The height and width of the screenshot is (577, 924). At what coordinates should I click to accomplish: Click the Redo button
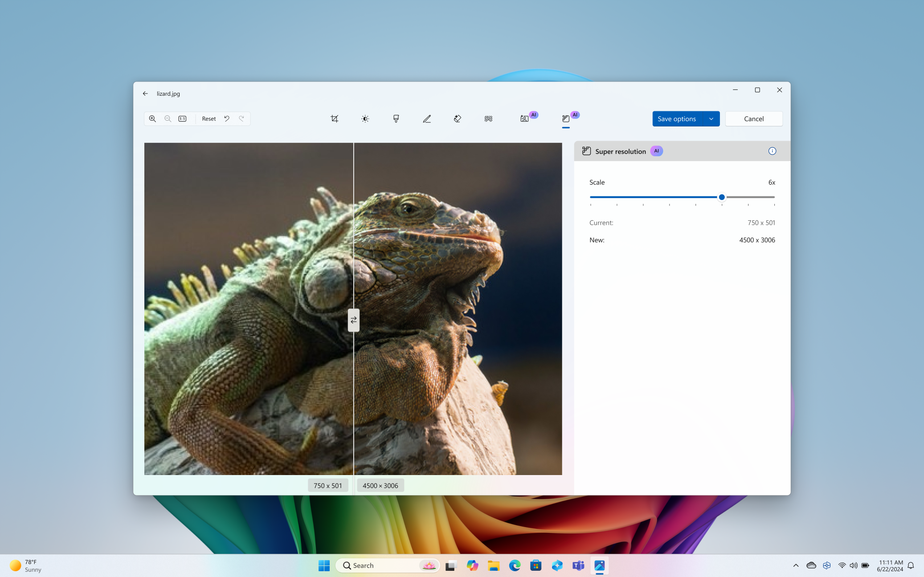pos(241,118)
